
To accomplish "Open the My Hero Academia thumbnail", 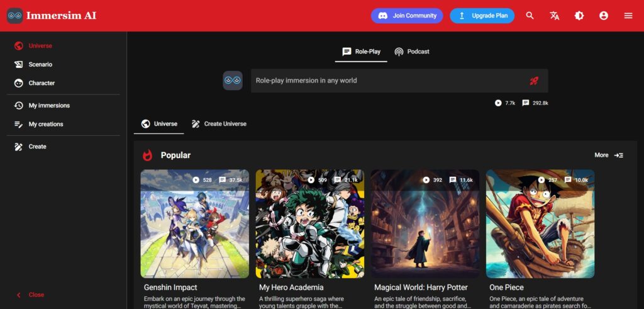I will (309, 224).
